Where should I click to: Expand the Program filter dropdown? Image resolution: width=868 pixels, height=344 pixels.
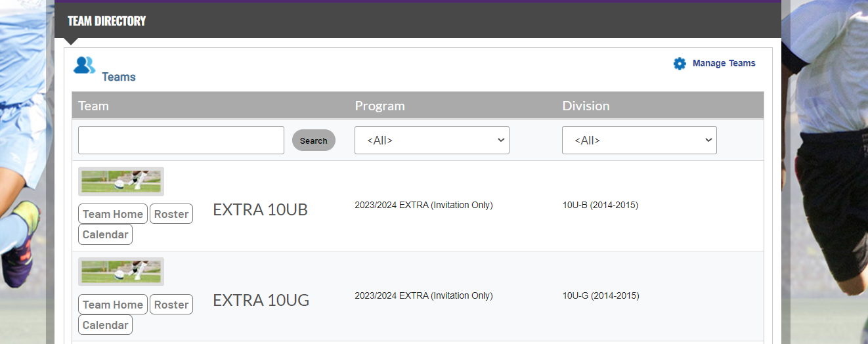pyautogui.click(x=431, y=140)
